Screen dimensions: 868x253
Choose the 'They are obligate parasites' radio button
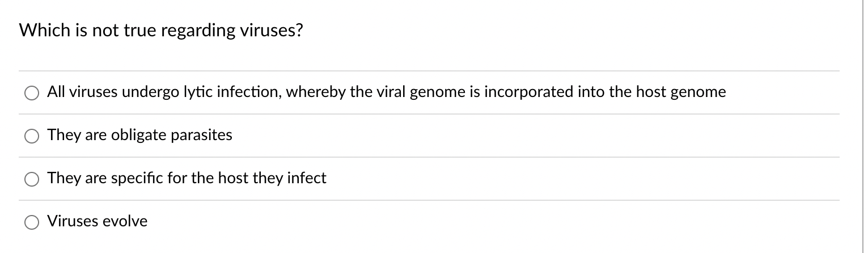click(32, 136)
